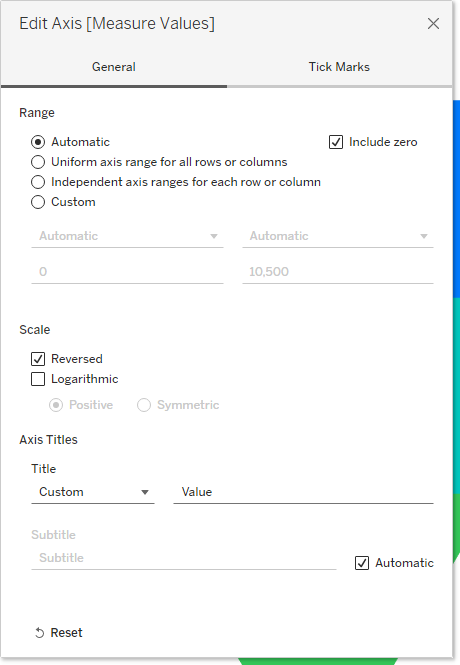The height and width of the screenshot is (665, 460).
Task: Select the Custom range radio button
Action: 38,202
